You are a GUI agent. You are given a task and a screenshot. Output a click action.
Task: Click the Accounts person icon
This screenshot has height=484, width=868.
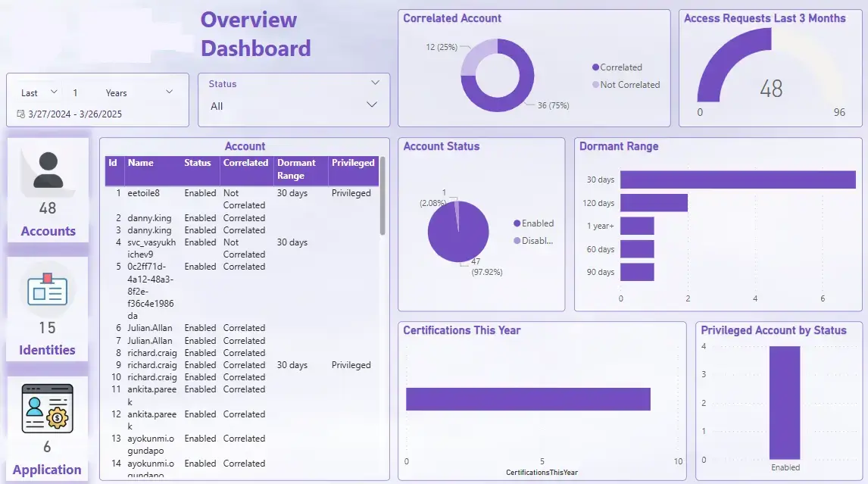(48, 170)
